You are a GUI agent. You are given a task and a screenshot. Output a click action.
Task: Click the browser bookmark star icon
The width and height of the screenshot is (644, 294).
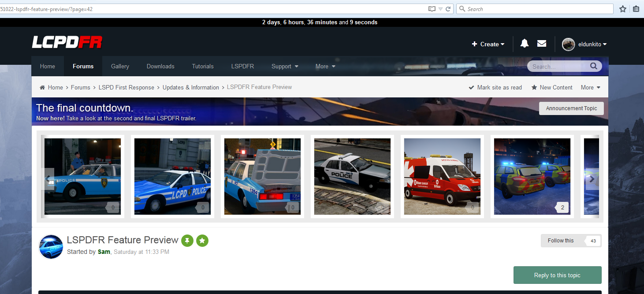tap(622, 9)
